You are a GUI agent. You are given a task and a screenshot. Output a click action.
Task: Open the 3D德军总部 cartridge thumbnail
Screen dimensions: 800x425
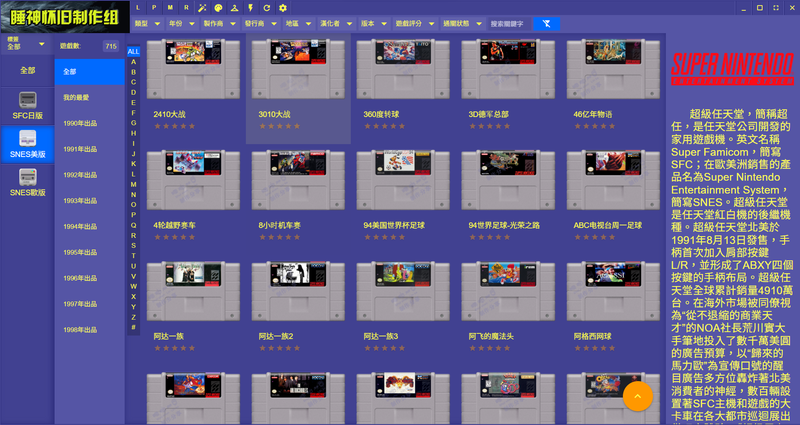[508, 69]
